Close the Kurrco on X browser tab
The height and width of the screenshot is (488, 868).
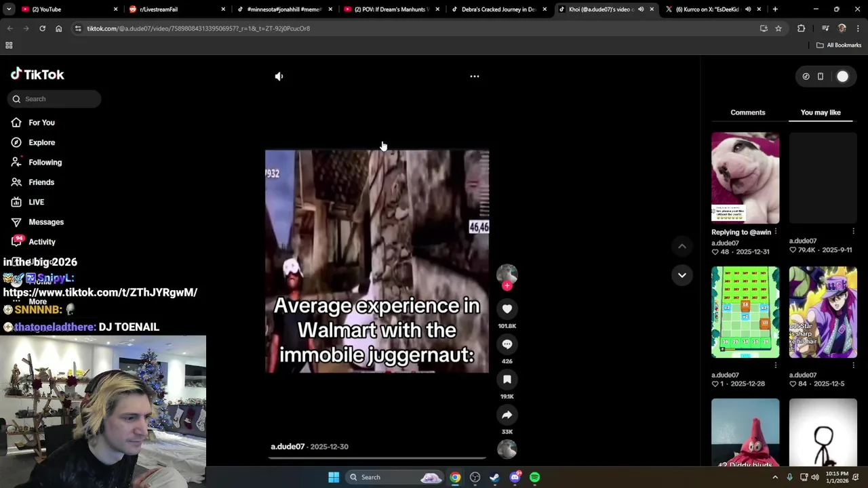coord(759,9)
